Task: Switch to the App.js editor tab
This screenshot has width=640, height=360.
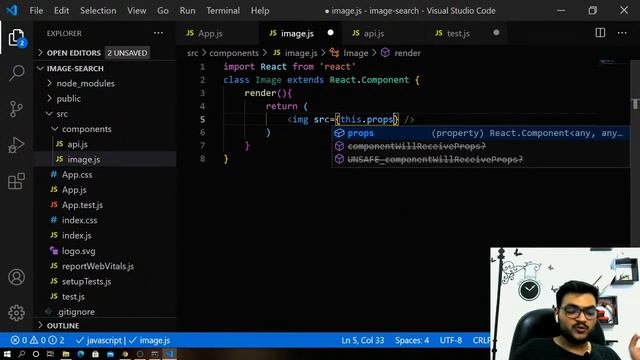Action: [218, 33]
